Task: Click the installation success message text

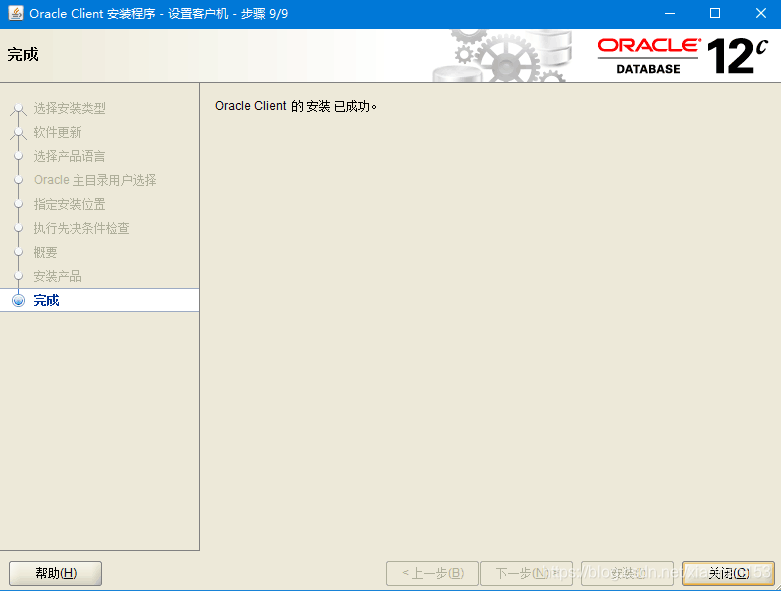Action: [x=296, y=106]
